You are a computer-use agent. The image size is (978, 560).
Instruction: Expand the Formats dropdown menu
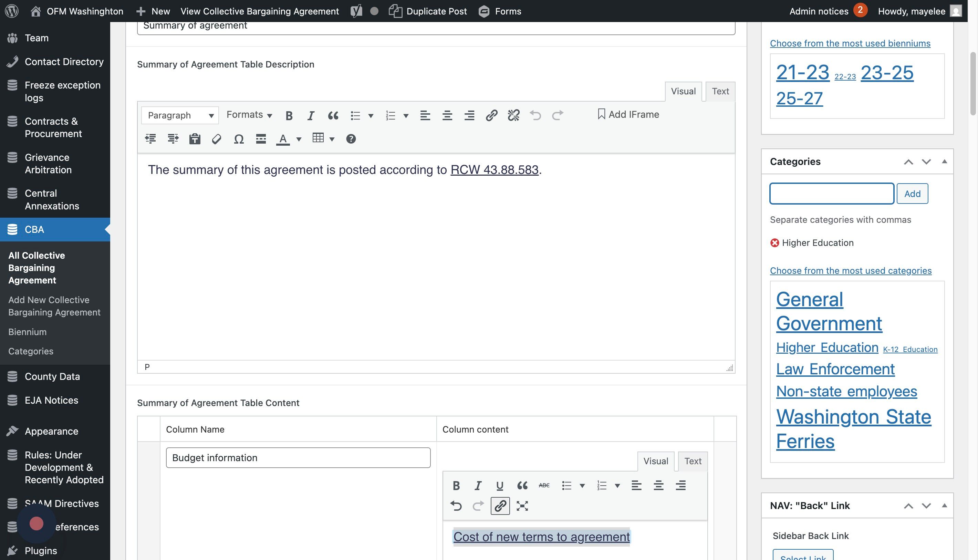tap(249, 115)
